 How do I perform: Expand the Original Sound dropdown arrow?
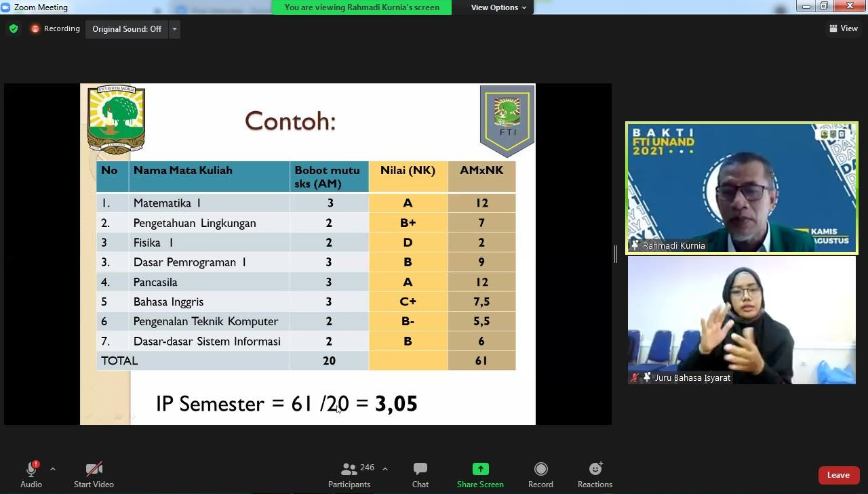174,29
